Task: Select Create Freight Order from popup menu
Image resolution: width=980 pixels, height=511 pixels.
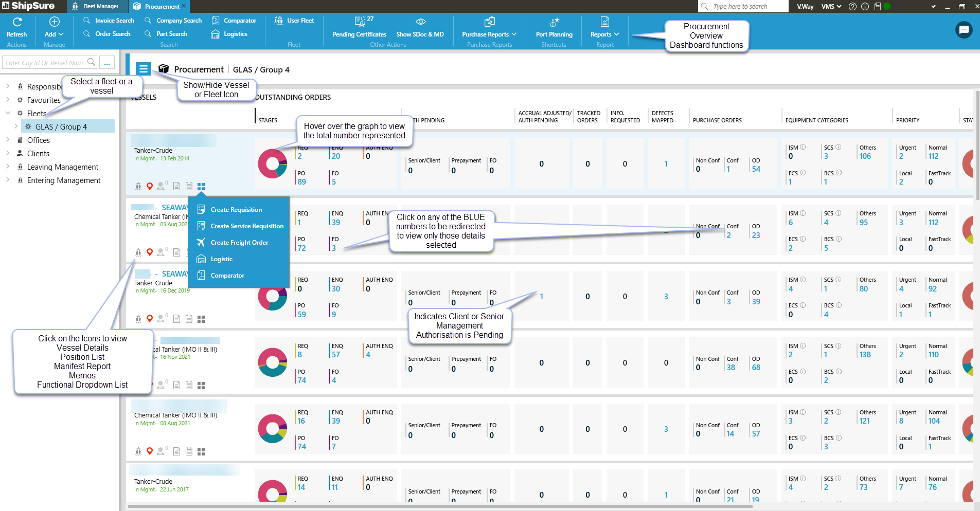Action: coord(239,243)
